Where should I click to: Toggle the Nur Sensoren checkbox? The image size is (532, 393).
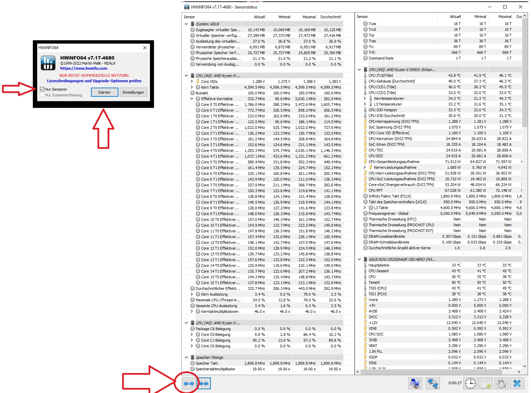42,89
